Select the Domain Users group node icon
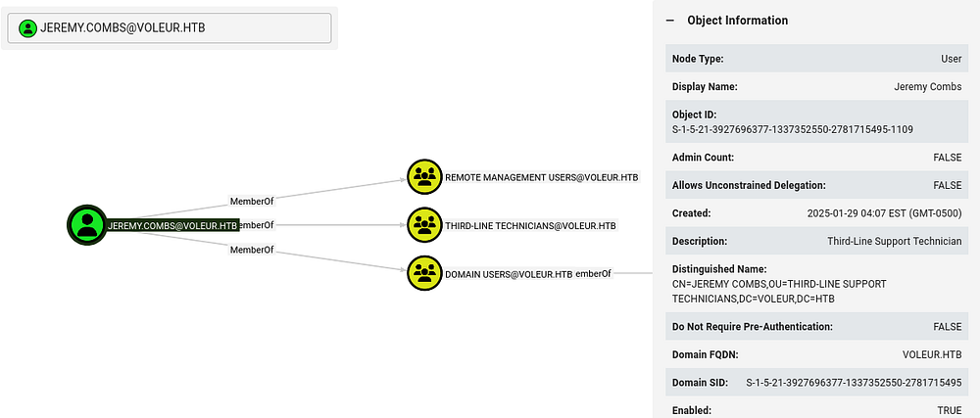Viewport: 980px width, 418px height. [x=424, y=274]
